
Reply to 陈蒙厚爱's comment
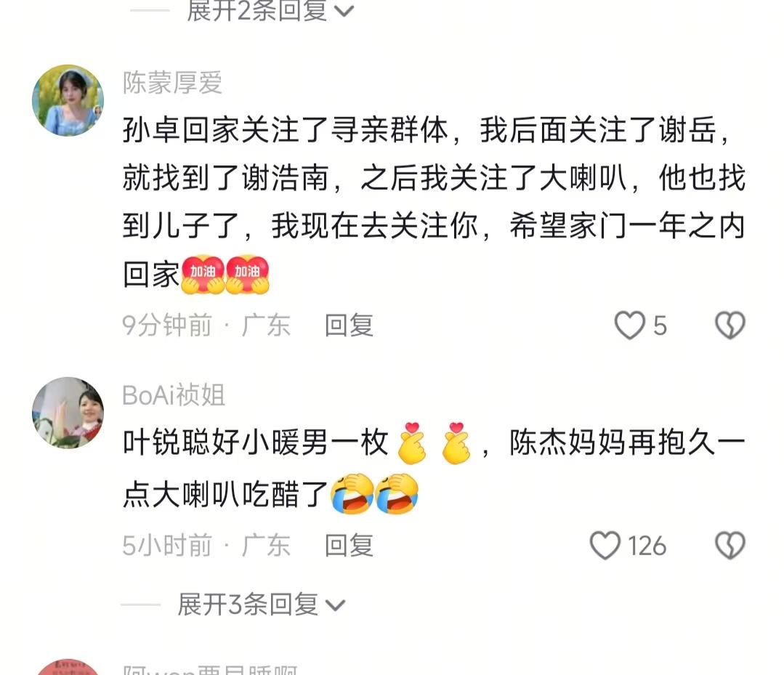point(349,326)
